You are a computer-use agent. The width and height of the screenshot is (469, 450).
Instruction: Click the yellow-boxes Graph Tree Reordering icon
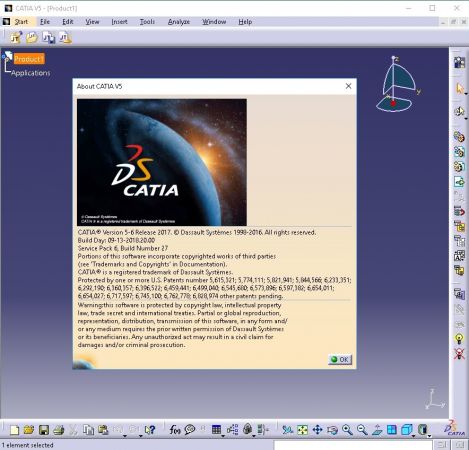(459, 226)
